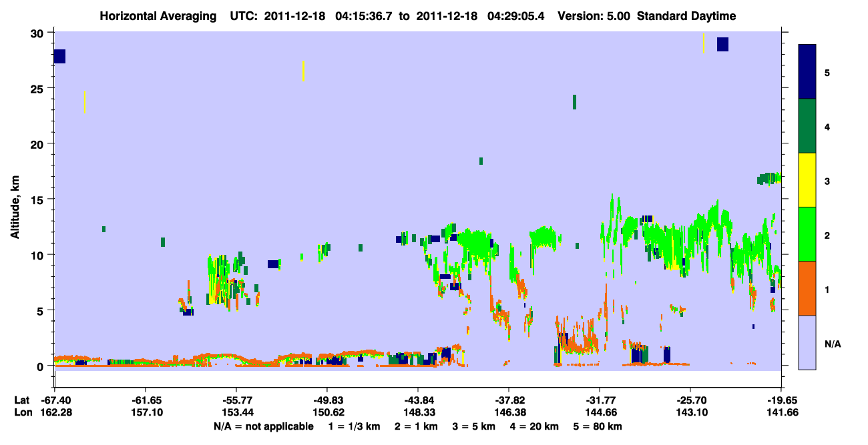
Task: Click the colorbar label 5
Action: (827, 72)
